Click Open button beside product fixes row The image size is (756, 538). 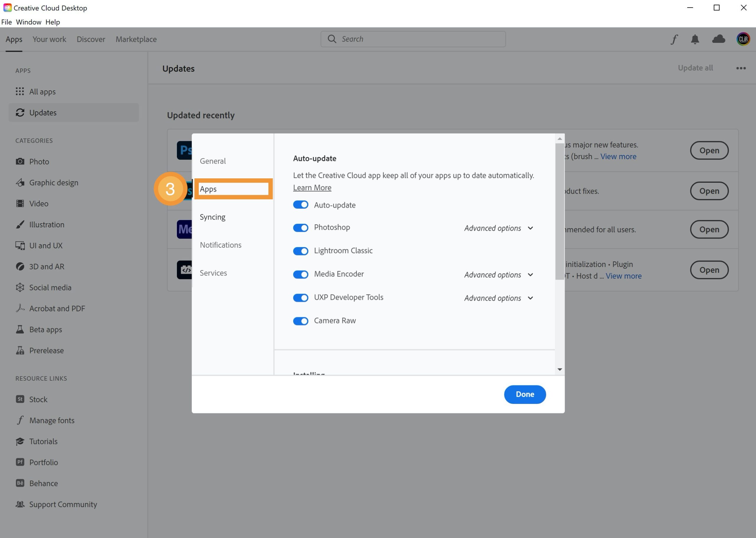(709, 191)
